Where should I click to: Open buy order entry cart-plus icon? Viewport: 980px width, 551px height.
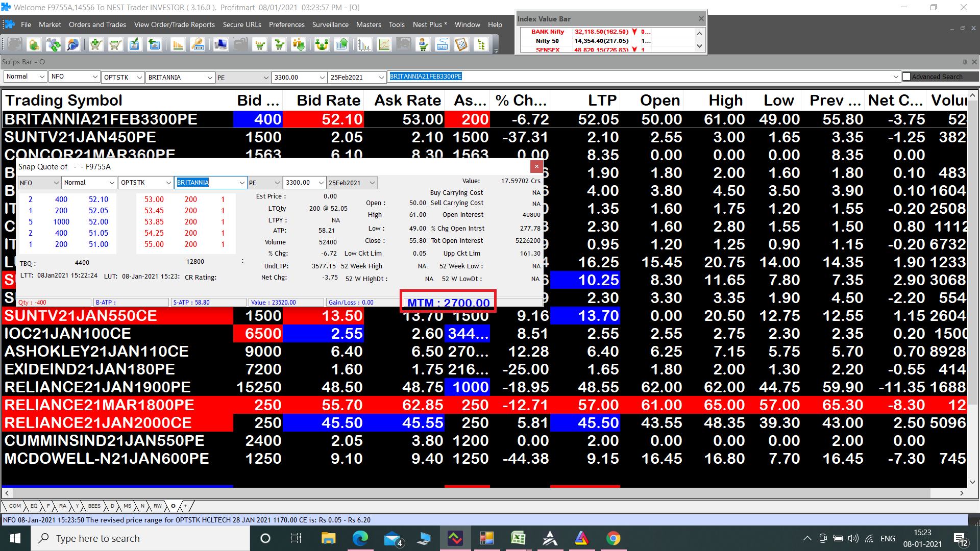(x=96, y=45)
